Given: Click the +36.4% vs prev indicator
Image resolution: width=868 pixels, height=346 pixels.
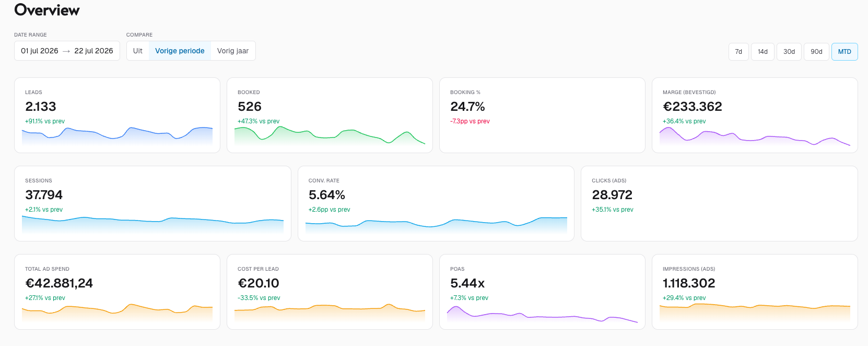Looking at the screenshot, I should coord(684,121).
